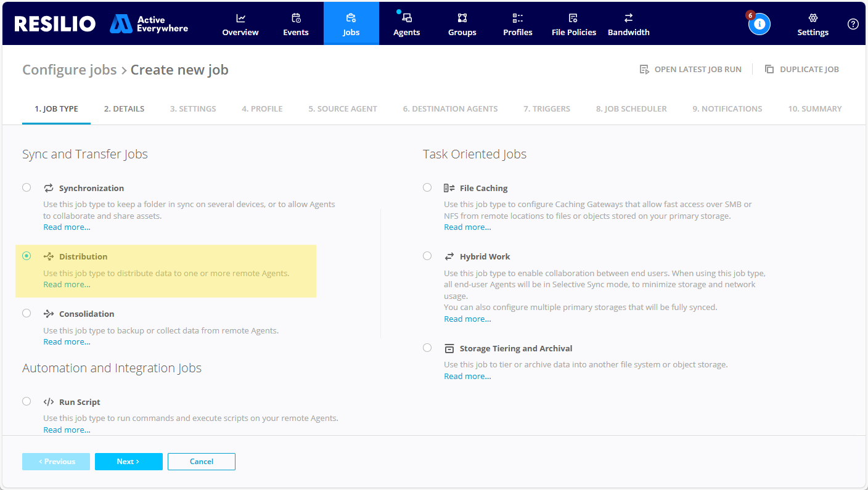This screenshot has width=868, height=490.
Task: Click the Bandwidth icon
Action: coord(628,23)
